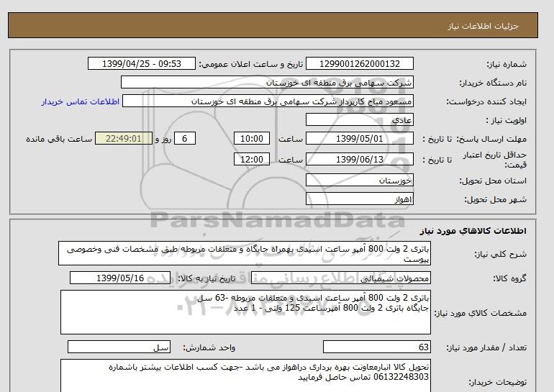The image size is (554, 392).
Task: Click the quantity field showing 63
Action: point(377,347)
